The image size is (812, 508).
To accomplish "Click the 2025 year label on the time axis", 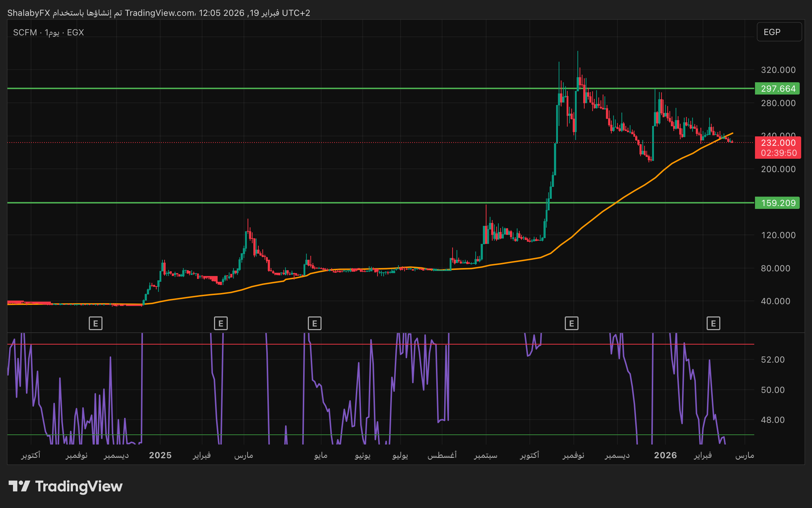I will [160, 455].
